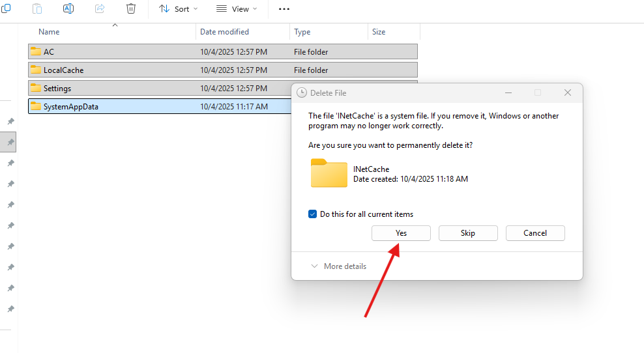Image resolution: width=644 pixels, height=353 pixels.
Task: Expand More details in Delete File dialog
Action: (338, 266)
